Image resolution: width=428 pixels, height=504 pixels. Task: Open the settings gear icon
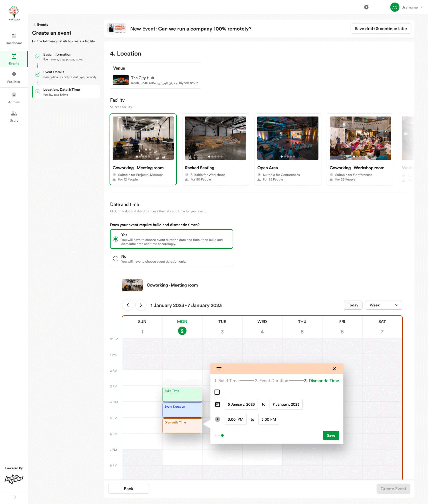(366, 7)
